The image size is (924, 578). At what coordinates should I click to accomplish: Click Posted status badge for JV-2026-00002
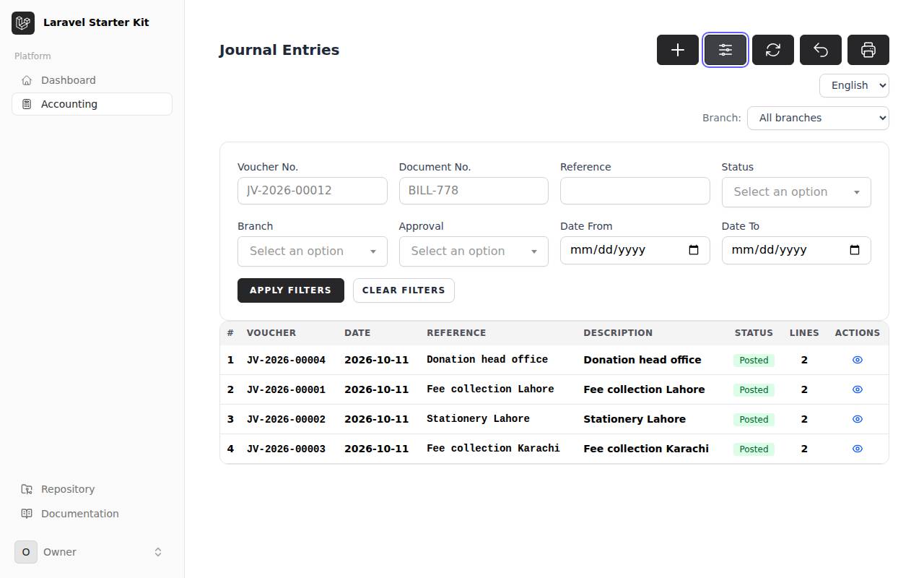[754, 419]
